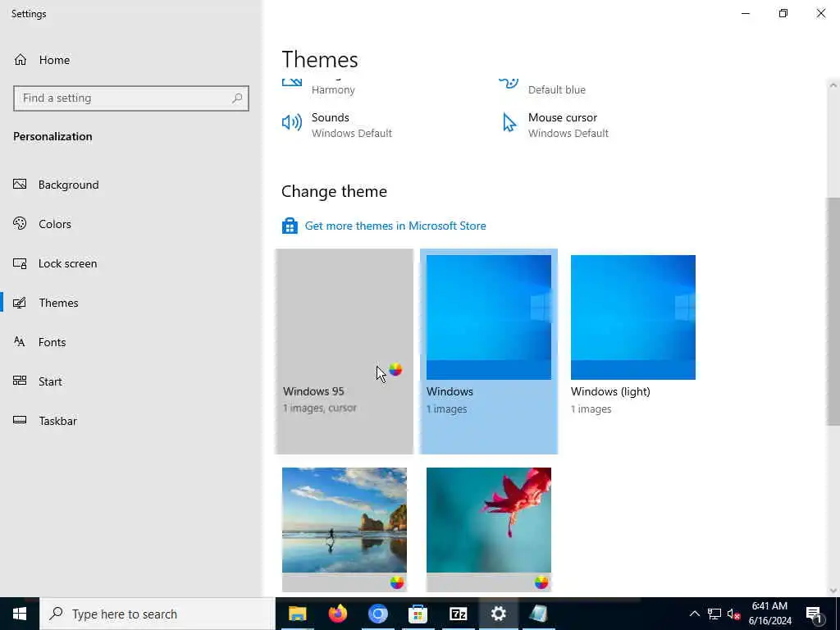The width and height of the screenshot is (840, 630).
Task: Click color wheel icon on Windows 95 theme
Action: [395, 369]
